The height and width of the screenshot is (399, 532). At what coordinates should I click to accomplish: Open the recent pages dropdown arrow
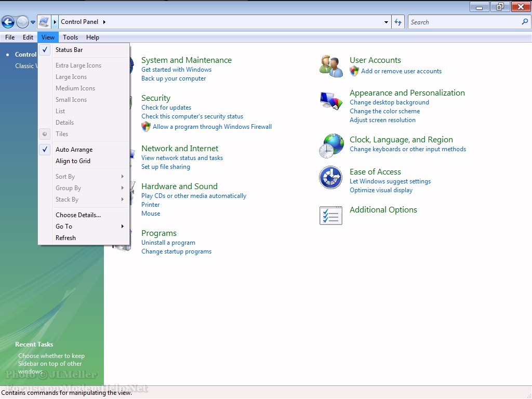click(33, 22)
